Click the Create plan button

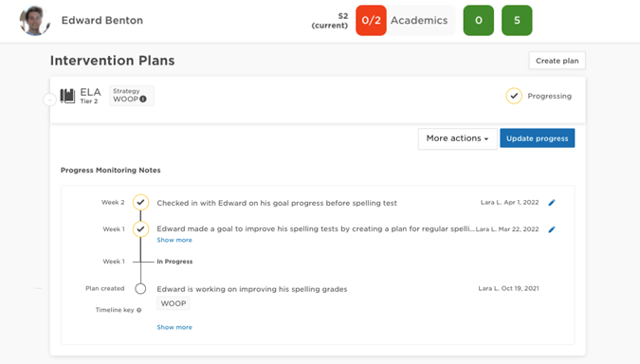click(557, 61)
